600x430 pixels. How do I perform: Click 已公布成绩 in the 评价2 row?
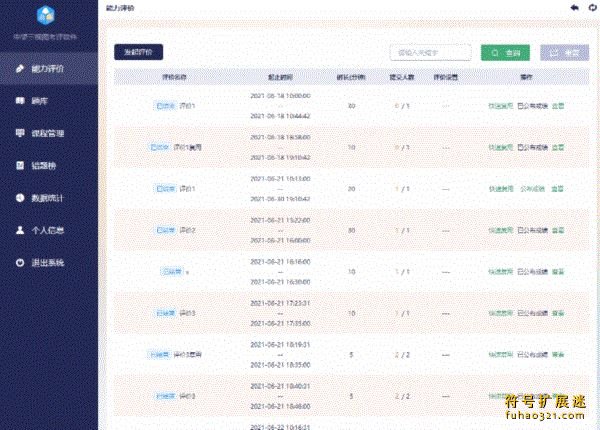tap(533, 230)
